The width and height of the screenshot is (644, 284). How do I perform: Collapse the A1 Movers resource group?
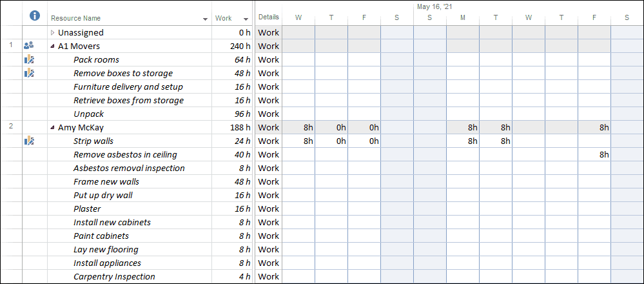pyautogui.click(x=52, y=46)
